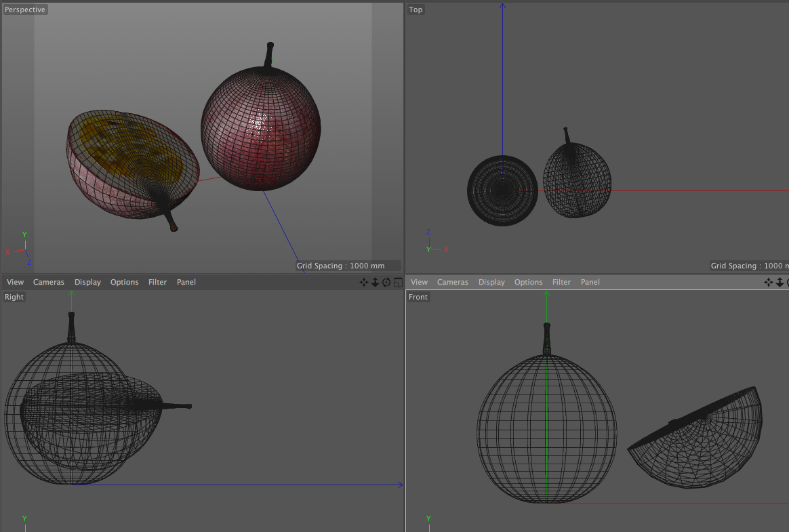Open the Panel menu of Right viewport
The image size is (789, 532).
tap(186, 283)
